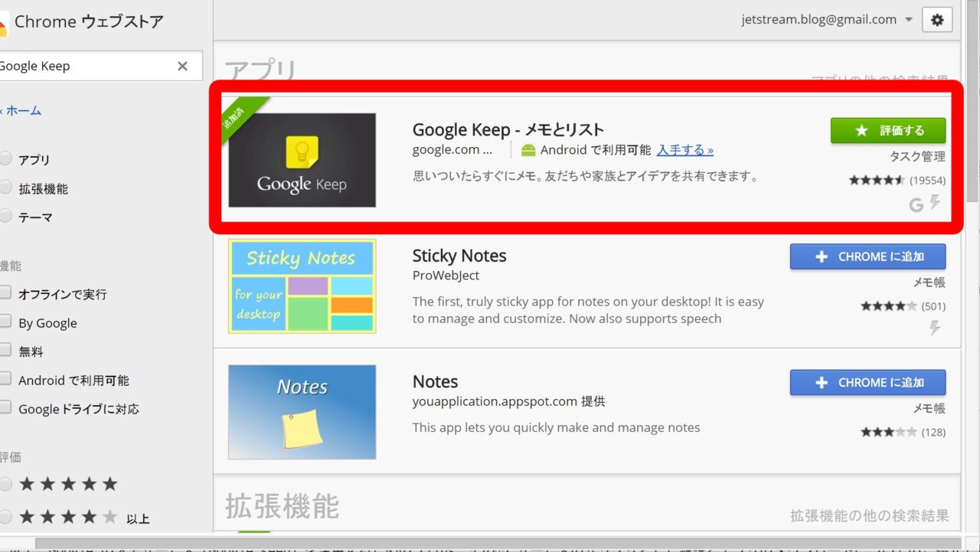This screenshot has width=980, height=552.
Task: Check the By Google filter
Action: point(5,322)
